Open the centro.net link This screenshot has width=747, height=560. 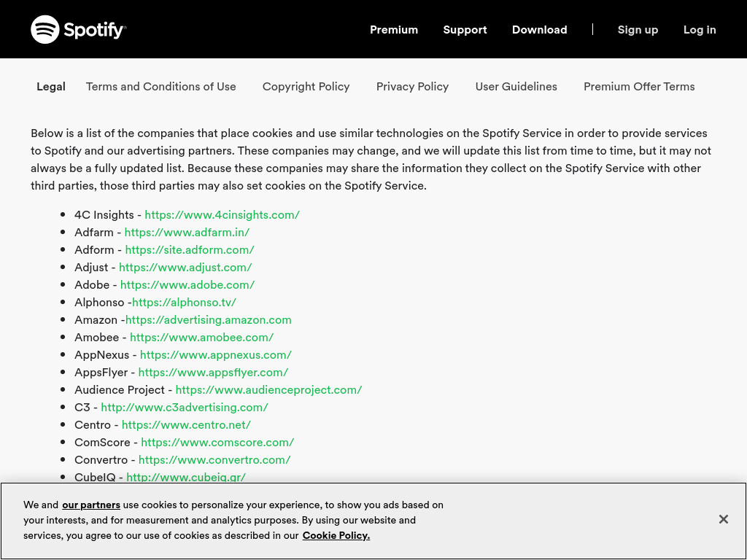click(186, 425)
